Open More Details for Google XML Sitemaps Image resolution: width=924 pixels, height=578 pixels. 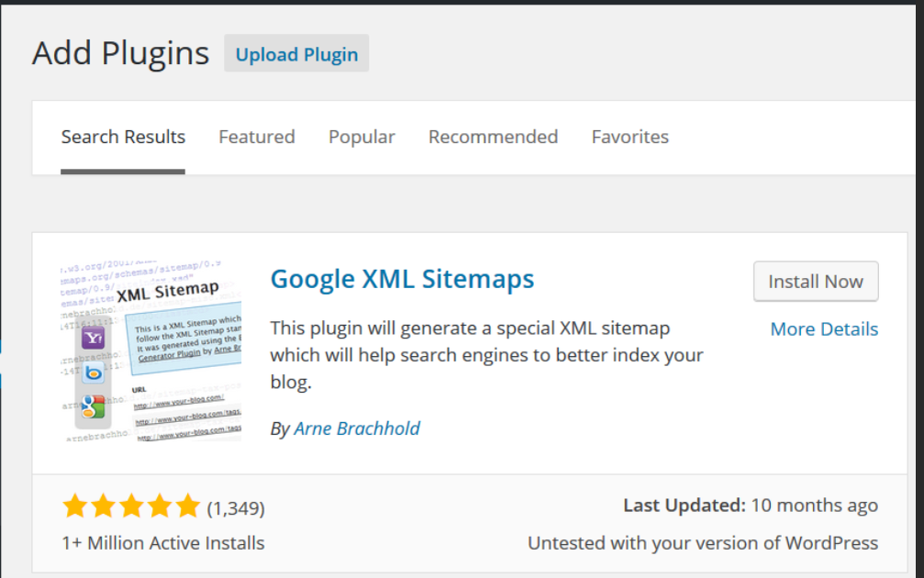click(x=824, y=328)
